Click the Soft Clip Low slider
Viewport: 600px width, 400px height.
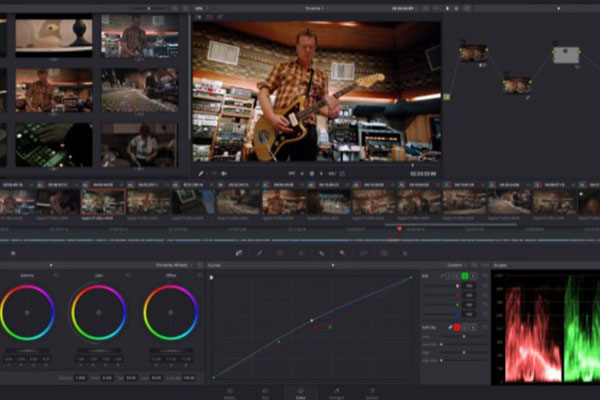click(x=464, y=336)
